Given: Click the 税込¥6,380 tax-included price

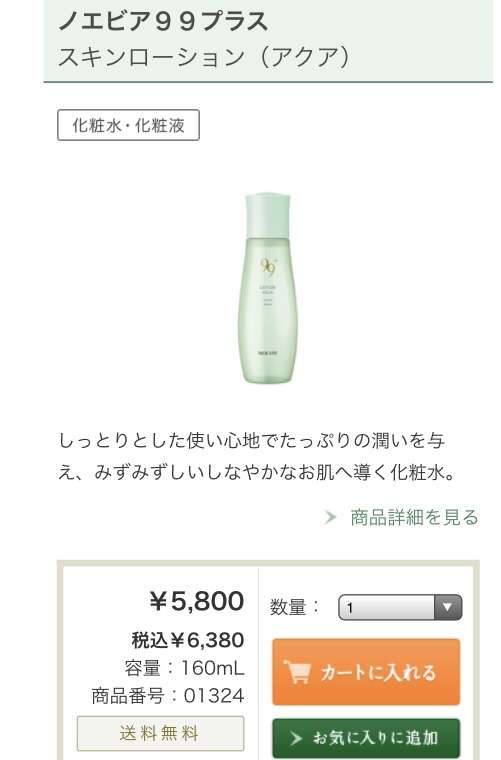Looking at the screenshot, I should [x=188, y=640].
